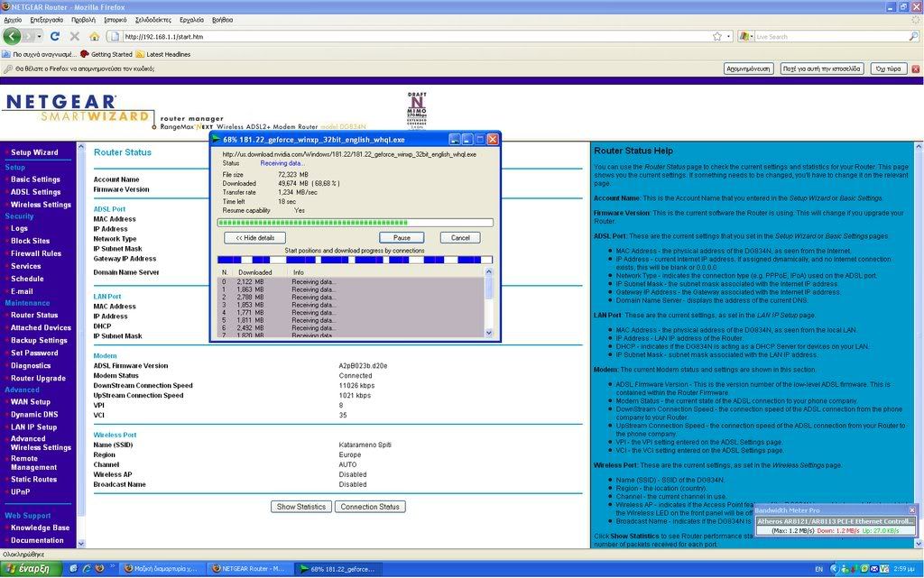Open Block Sites in the sidebar
This screenshot has height=578, width=924.
point(30,241)
